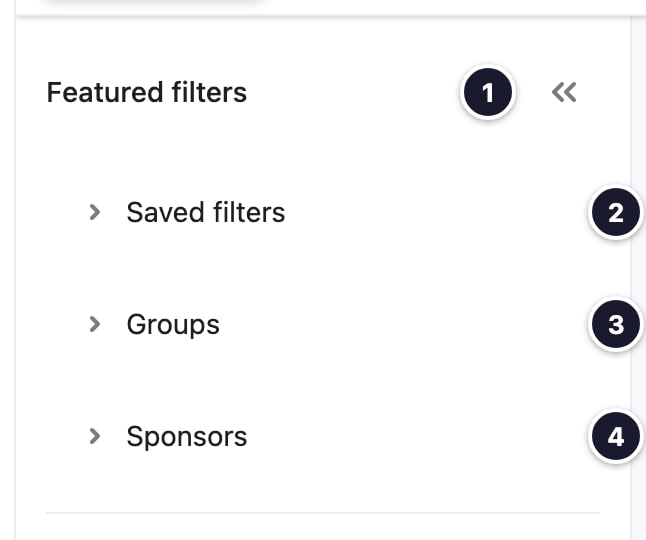Click the number 4 badge beside Sponsors
Image resolution: width=646 pixels, height=540 pixels.
click(x=616, y=436)
